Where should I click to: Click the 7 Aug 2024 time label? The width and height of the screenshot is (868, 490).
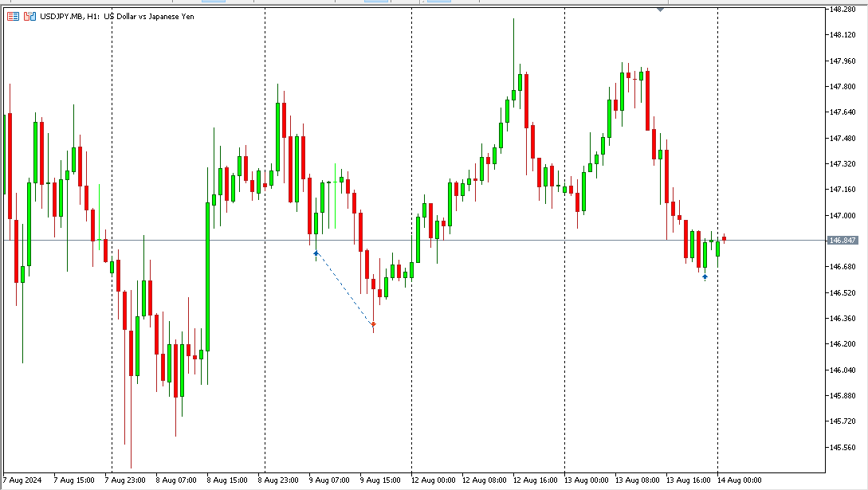pos(22,480)
